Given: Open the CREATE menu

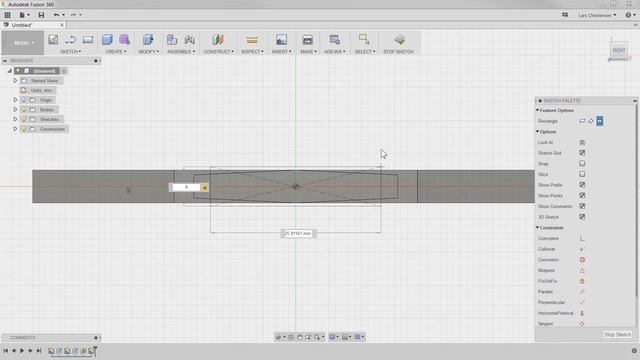Looking at the screenshot, I should click(x=116, y=52).
